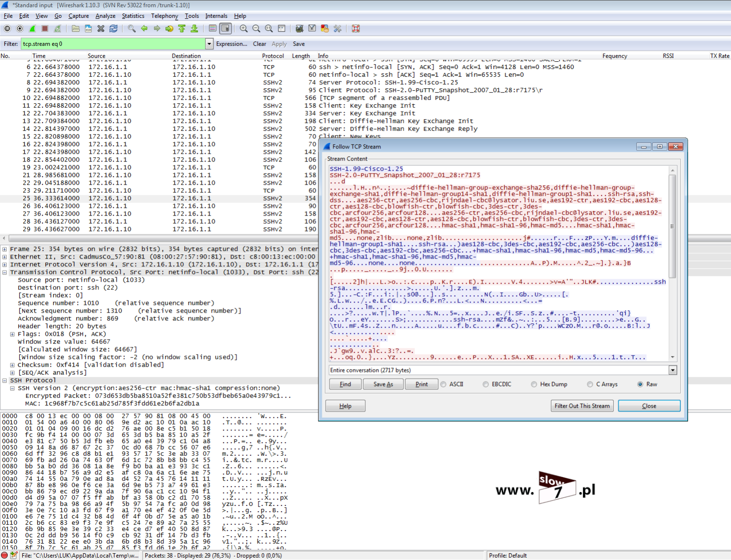The width and height of the screenshot is (731, 560).
Task: Open coloring rules icon
Action: (325, 28)
